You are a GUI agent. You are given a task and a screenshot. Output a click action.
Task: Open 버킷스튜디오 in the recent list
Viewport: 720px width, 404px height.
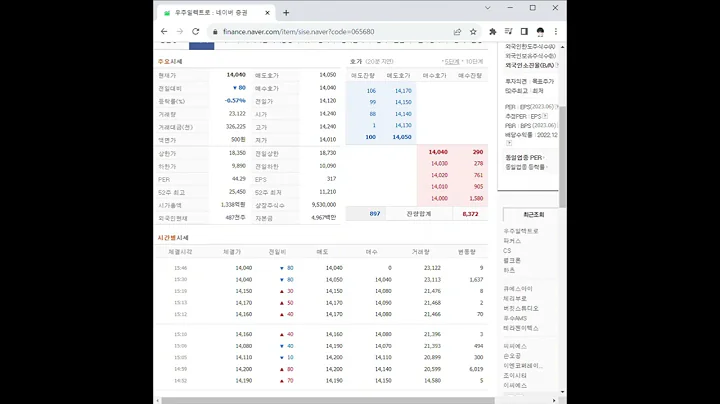521,309
